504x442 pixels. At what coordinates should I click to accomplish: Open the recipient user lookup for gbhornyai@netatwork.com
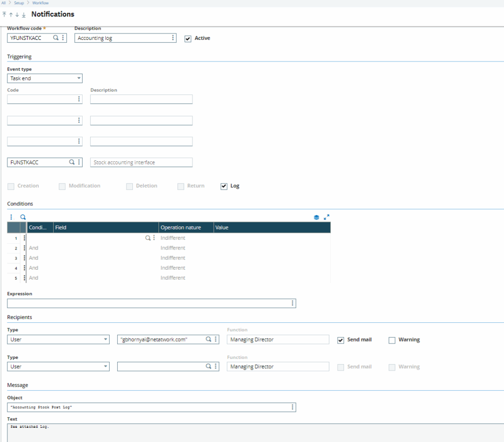pyautogui.click(x=207, y=339)
